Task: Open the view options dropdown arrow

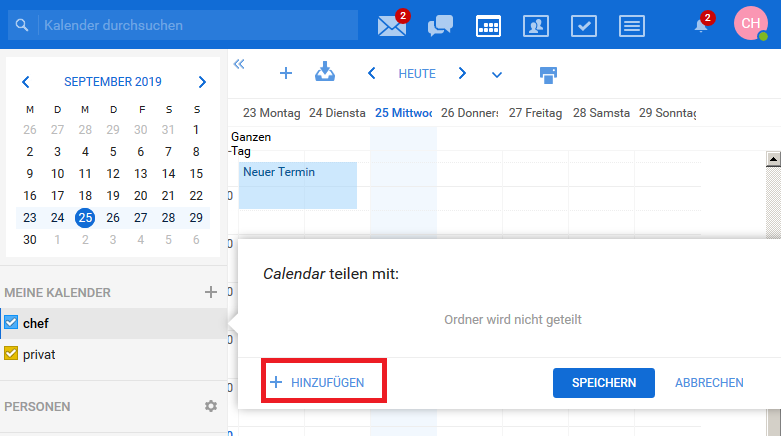Action: (497, 74)
